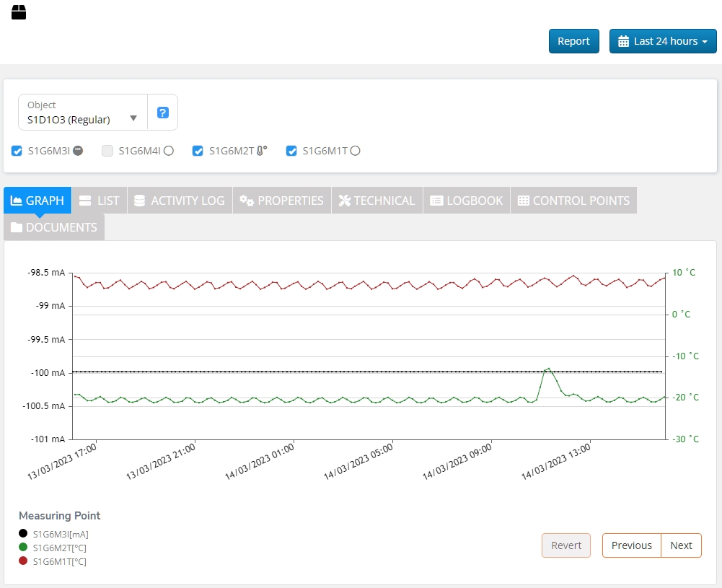Click the box logo icon at top left
Image resolution: width=722 pixels, height=588 pixels.
tap(19, 12)
